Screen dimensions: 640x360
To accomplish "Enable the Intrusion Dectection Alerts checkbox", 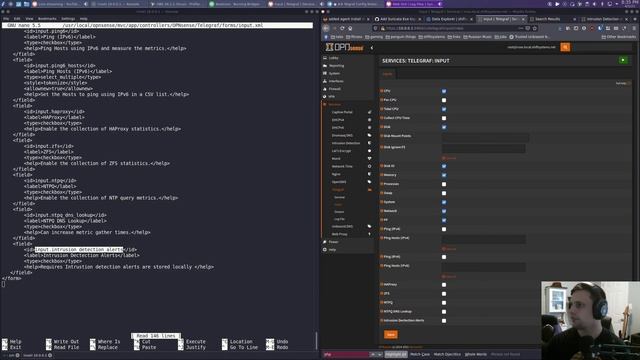I will (x=444, y=321).
